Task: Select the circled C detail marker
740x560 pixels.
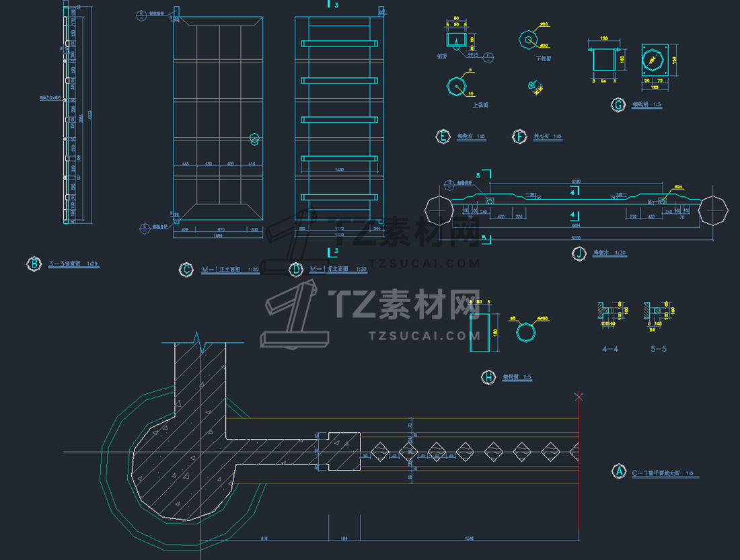Action: [186, 270]
